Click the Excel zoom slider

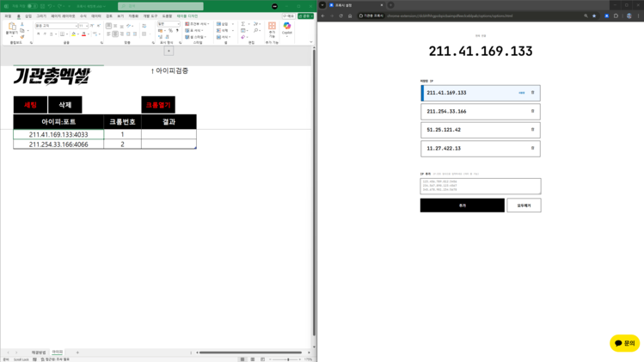[286, 359]
